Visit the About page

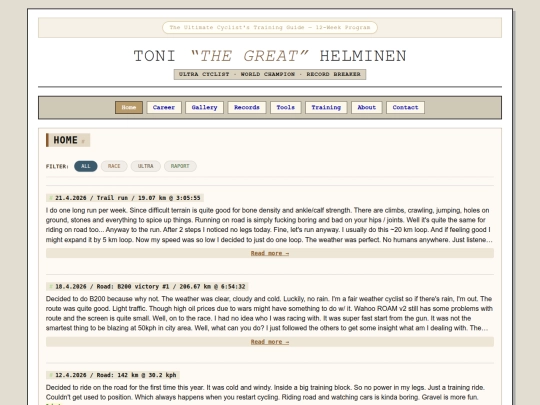366,107
